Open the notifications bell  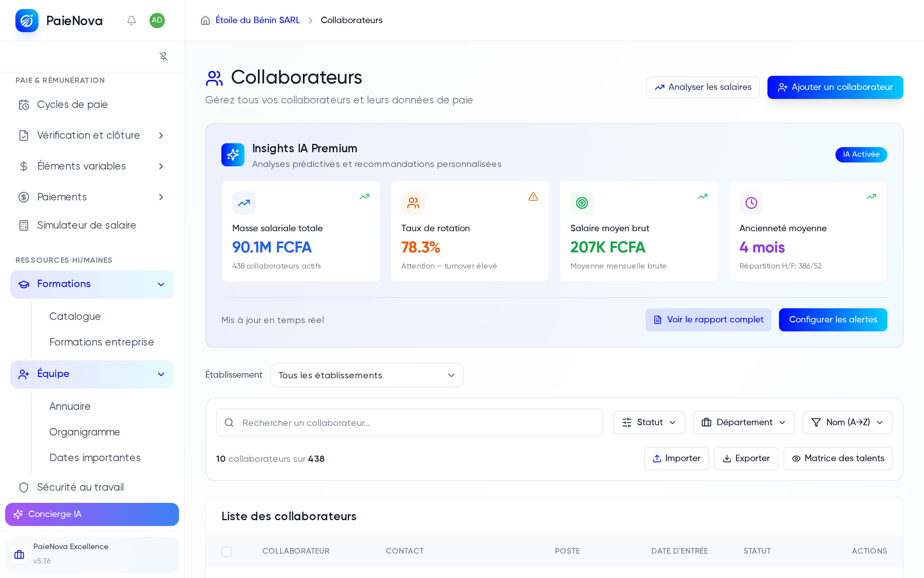point(131,20)
